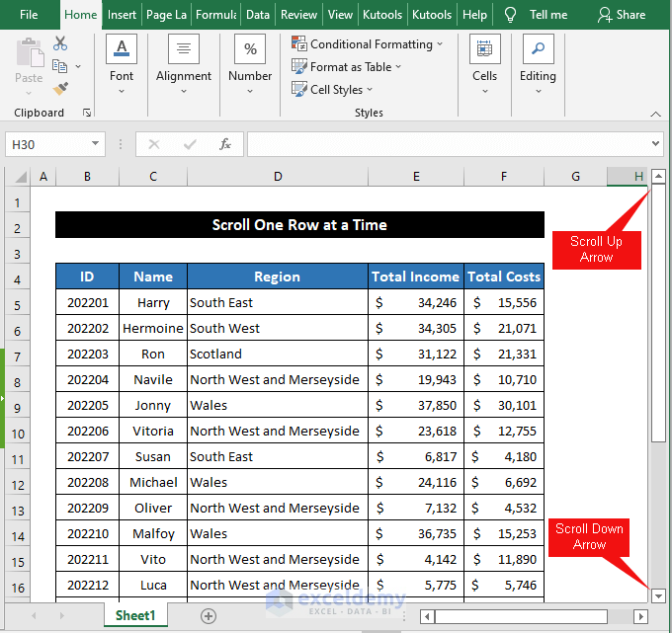Click the Share button
The height and width of the screenshot is (633, 672).
click(x=622, y=15)
